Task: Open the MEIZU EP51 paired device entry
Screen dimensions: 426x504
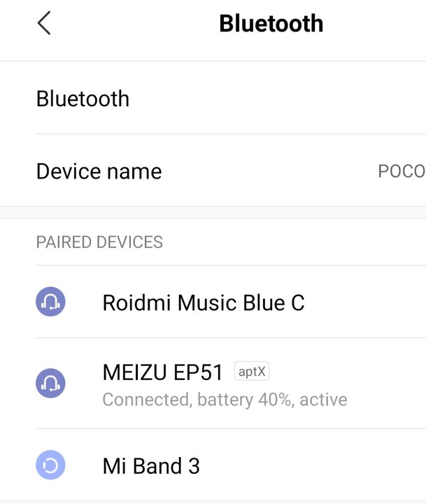Action: point(213,383)
